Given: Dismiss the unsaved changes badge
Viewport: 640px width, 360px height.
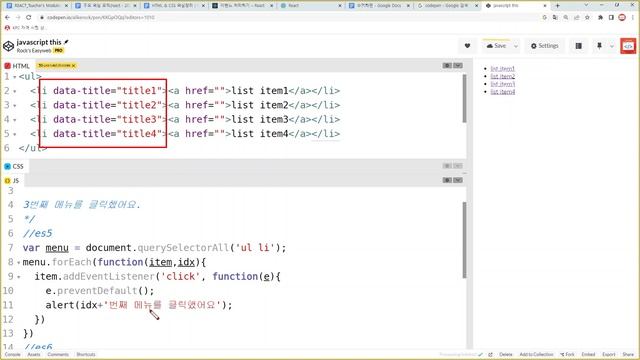Looking at the screenshot, I should pos(73,65).
